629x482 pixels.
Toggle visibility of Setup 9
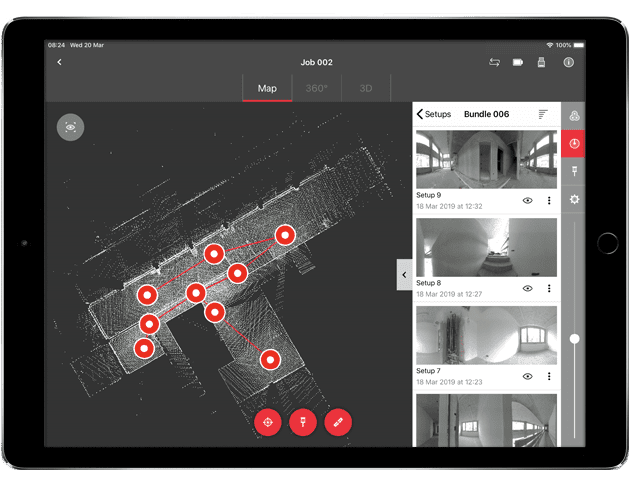[x=528, y=201]
